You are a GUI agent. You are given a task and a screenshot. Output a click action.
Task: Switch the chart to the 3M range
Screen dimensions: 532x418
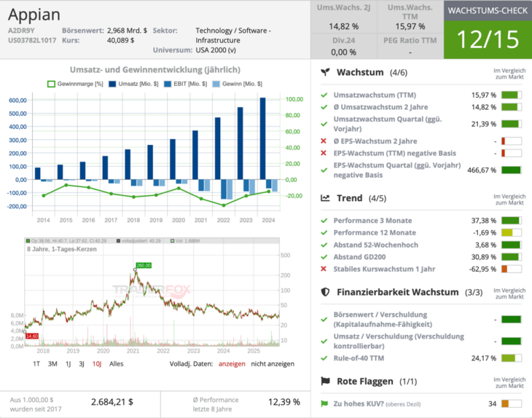[x=52, y=363]
